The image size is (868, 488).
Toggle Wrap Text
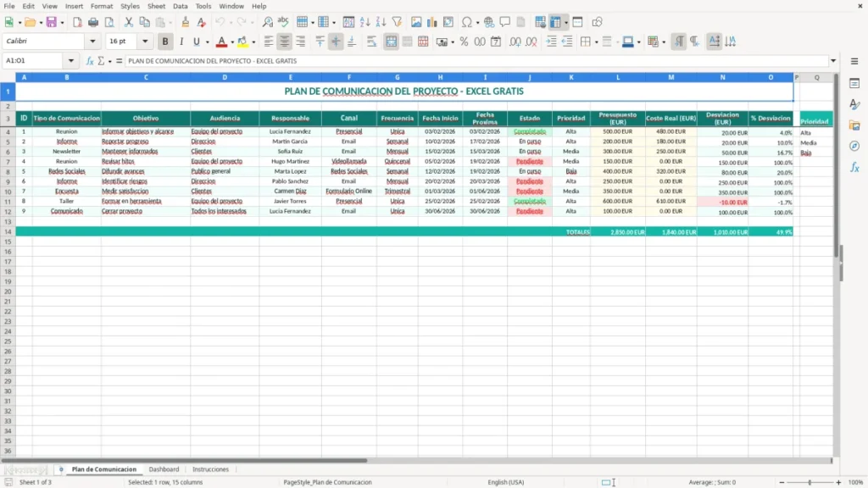click(x=371, y=42)
